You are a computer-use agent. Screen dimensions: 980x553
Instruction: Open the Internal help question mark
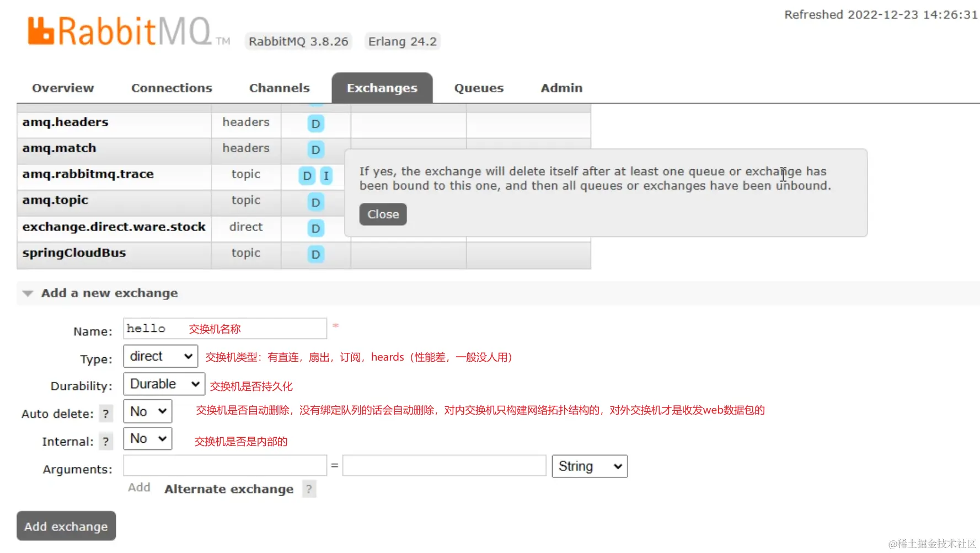pyautogui.click(x=106, y=442)
